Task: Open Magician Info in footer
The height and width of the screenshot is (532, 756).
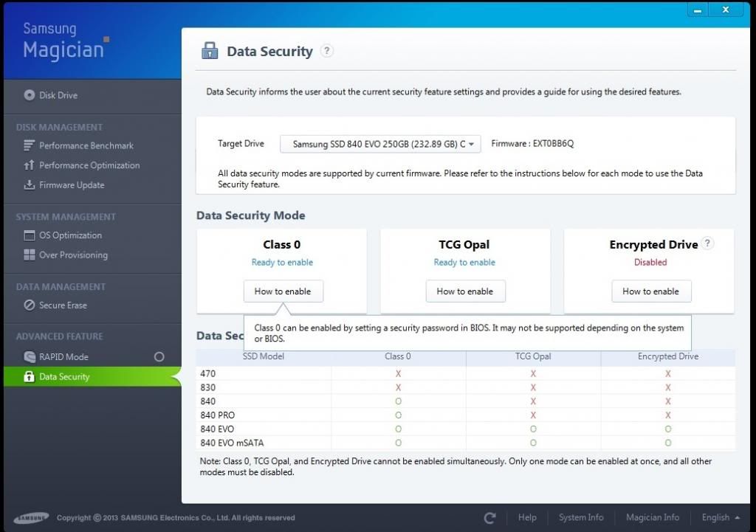Action: pos(653,517)
